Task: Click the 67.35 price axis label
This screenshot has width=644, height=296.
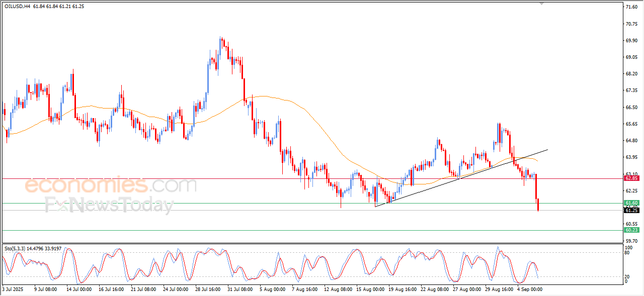Action: (x=632, y=90)
